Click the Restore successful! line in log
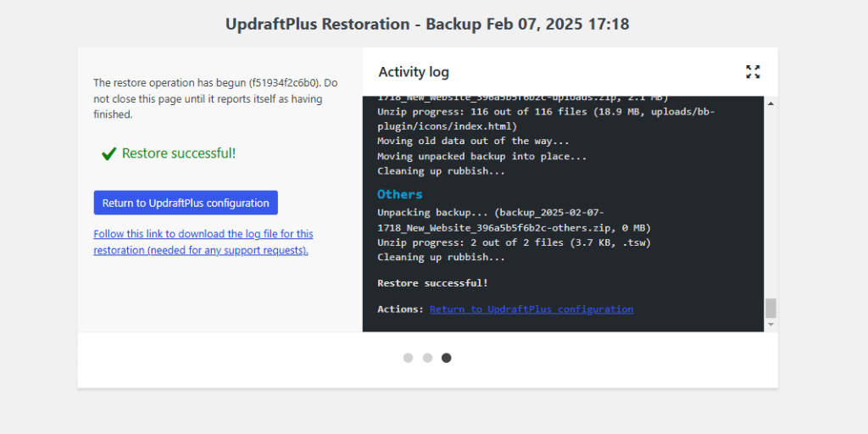This screenshot has height=434, width=868. 432,283
